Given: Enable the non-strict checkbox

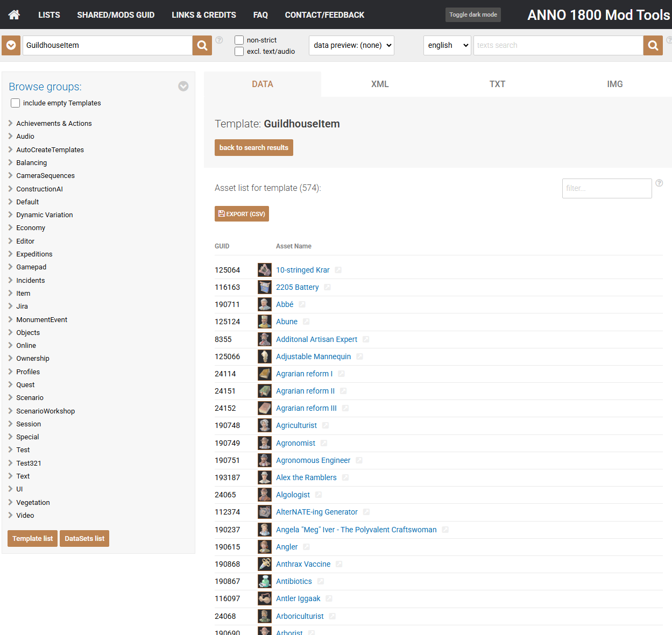Looking at the screenshot, I should (239, 40).
